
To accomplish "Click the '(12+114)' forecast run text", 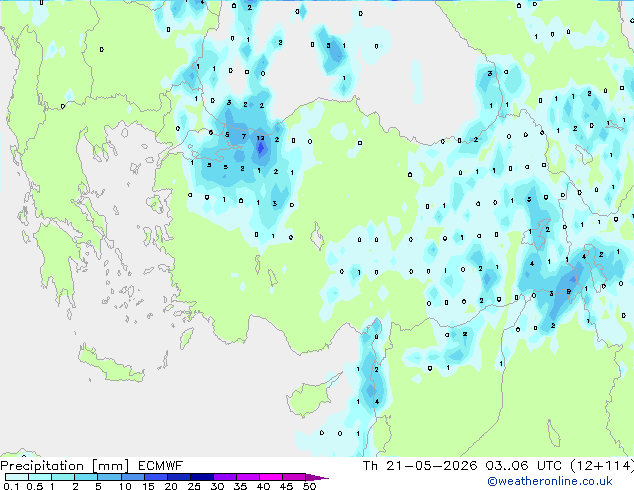I will (602, 466).
